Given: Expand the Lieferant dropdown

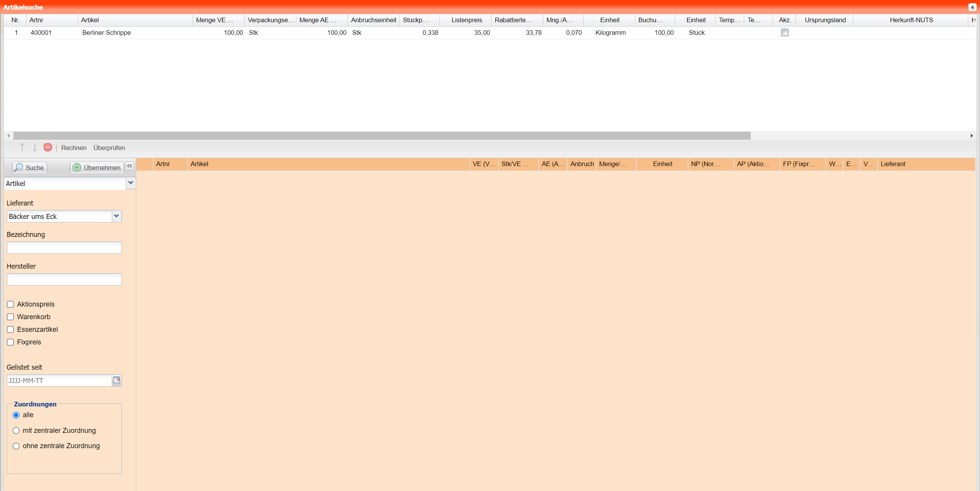Looking at the screenshot, I should coord(116,216).
